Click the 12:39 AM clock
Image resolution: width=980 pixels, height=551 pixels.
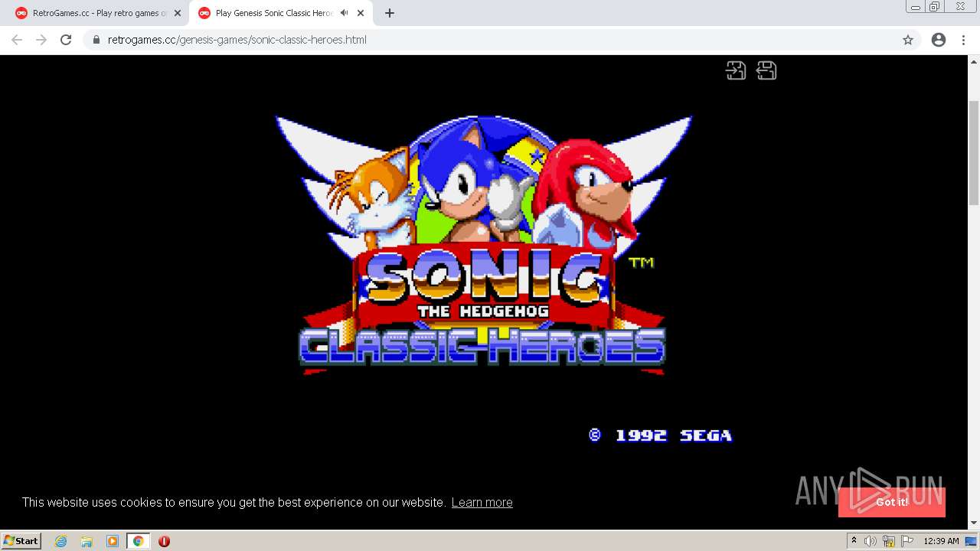941,541
